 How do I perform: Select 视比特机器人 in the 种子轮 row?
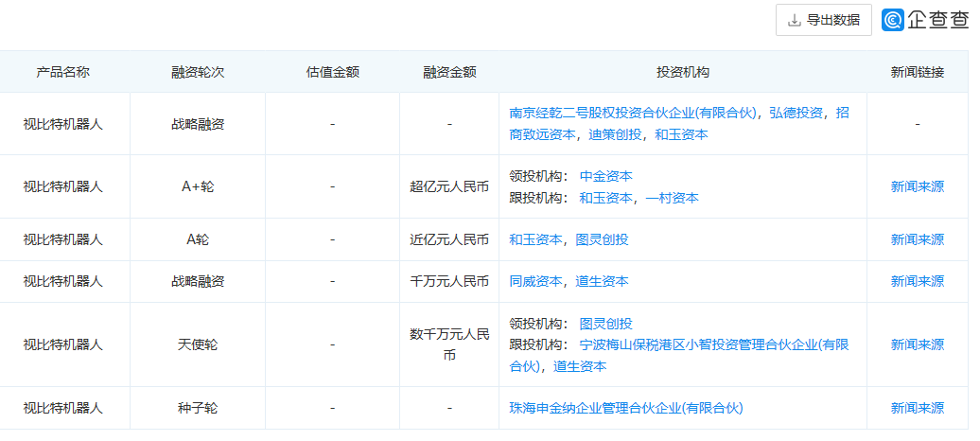coord(62,408)
